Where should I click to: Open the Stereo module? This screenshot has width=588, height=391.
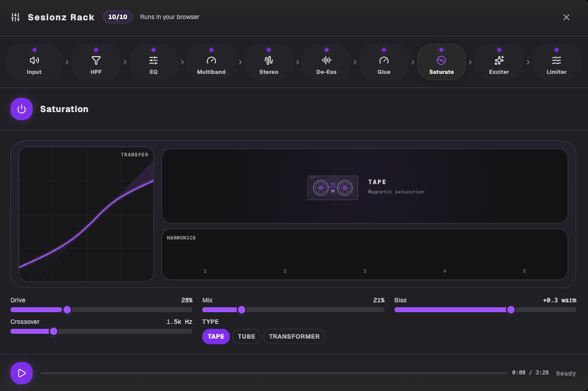[x=269, y=62]
